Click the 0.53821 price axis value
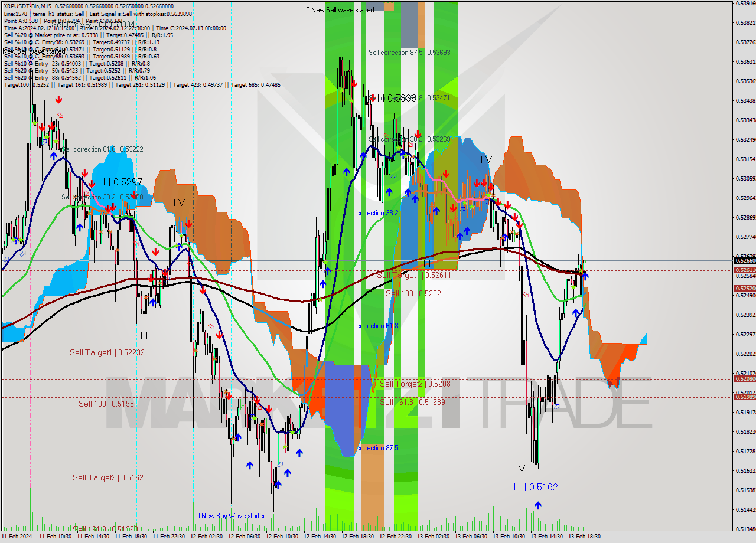Image resolution: width=756 pixels, height=543 pixels. (x=745, y=23)
